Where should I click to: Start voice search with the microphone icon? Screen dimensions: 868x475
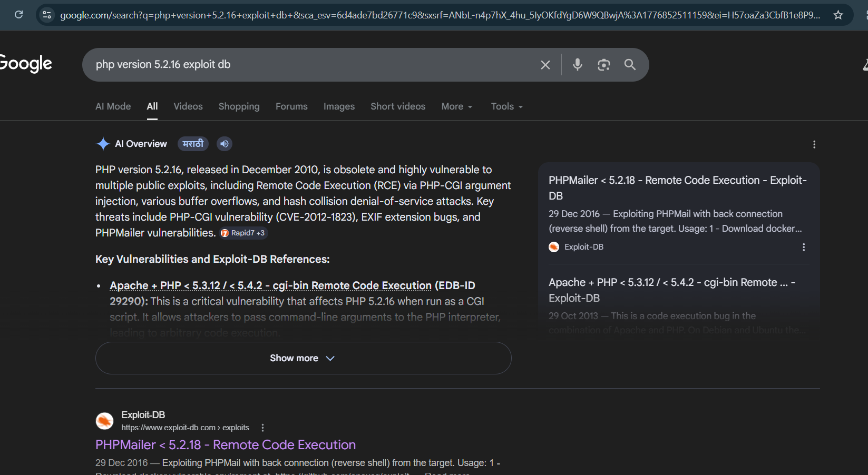[x=578, y=65]
